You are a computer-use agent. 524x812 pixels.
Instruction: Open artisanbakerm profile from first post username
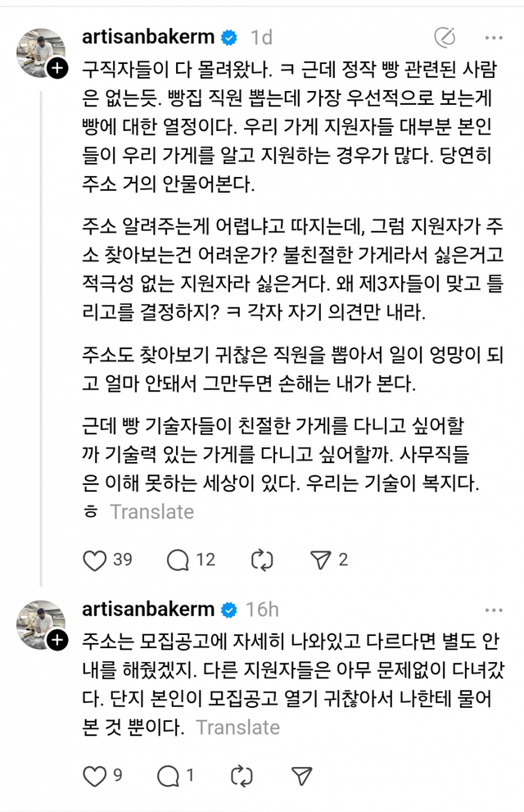[148, 37]
